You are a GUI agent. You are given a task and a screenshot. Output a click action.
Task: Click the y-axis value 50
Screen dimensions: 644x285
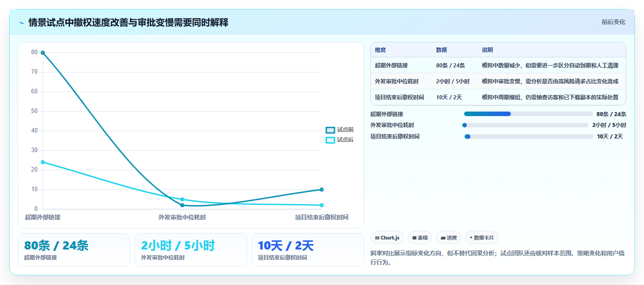[x=34, y=111]
